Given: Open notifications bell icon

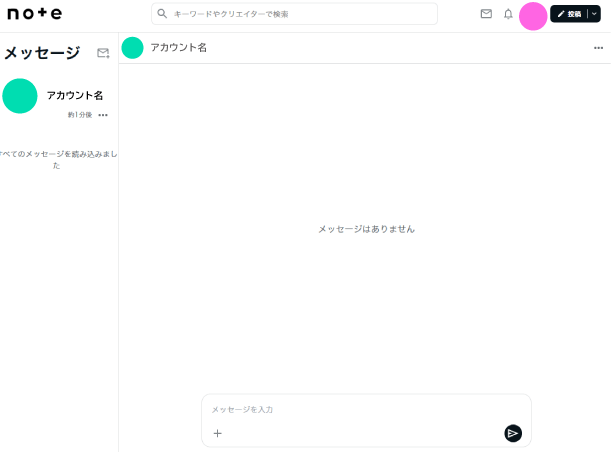Looking at the screenshot, I should [x=508, y=14].
